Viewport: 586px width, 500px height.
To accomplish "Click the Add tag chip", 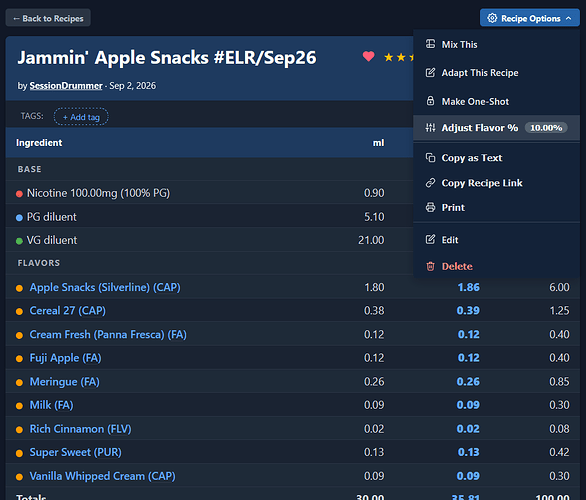I will pyautogui.click(x=81, y=117).
